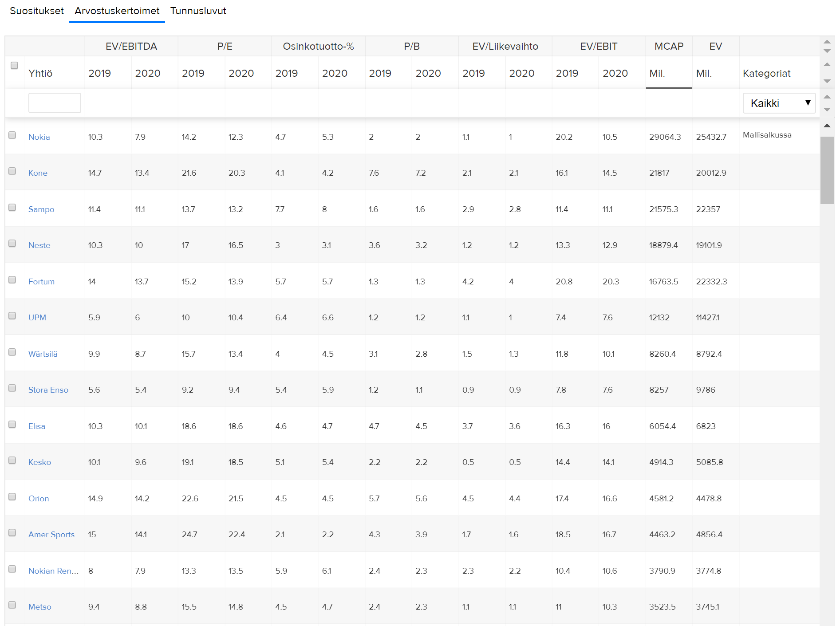Open the Tunnusluvut tab
This screenshot has width=840, height=626.
[198, 11]
